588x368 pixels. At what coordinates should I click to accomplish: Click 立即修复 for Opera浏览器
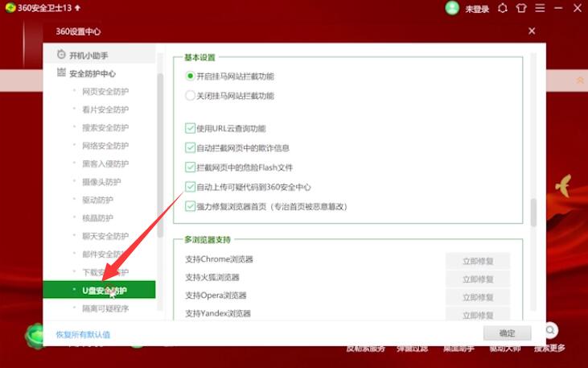(478, 297)
